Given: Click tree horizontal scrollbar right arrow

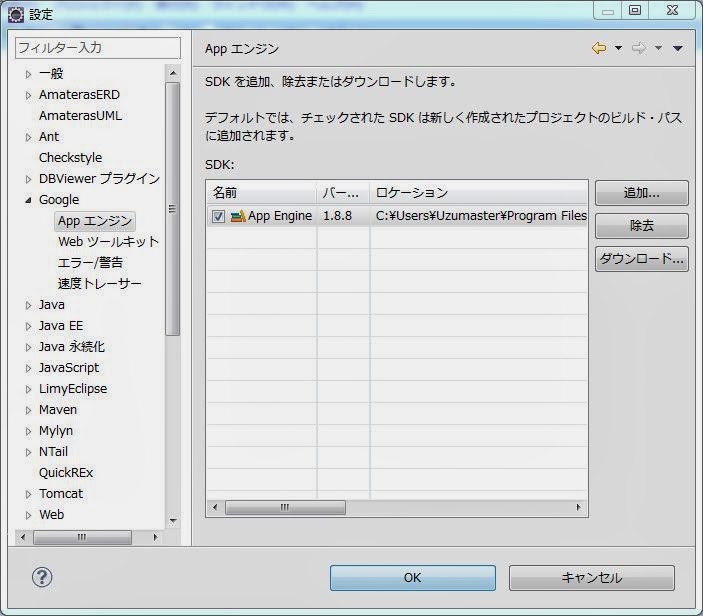Looking at the screenshot, I should click(155, 537).
